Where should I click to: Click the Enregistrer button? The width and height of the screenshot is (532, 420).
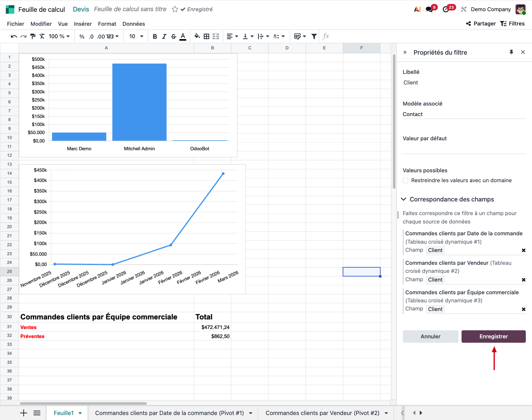493,336
